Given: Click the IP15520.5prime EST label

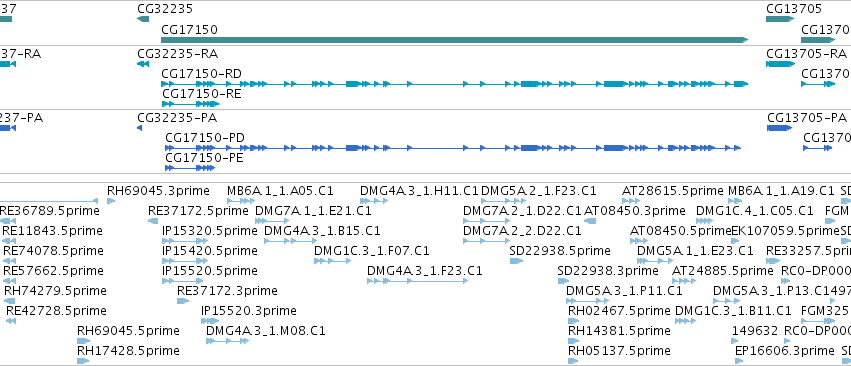Looking at the screenshot, I should tap(210, 270).
